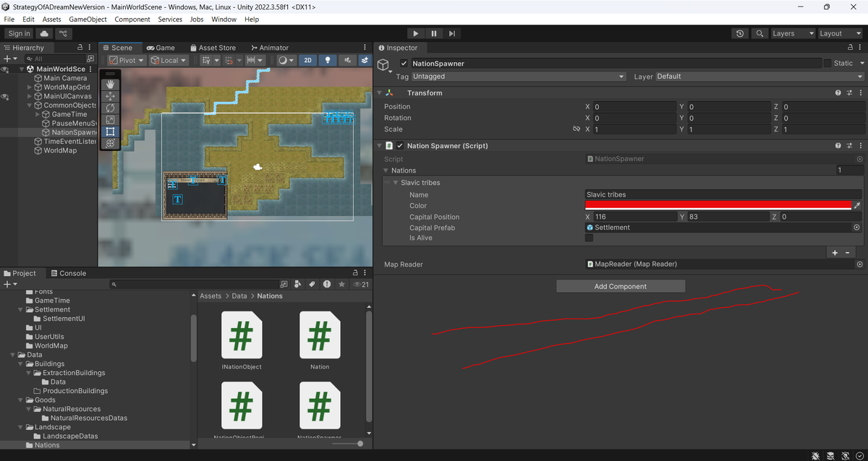Screen dimensions: 868x461
Task: Open the Pivot handle position dropdown
Action: pyautogui.click(x=127, y=61)
